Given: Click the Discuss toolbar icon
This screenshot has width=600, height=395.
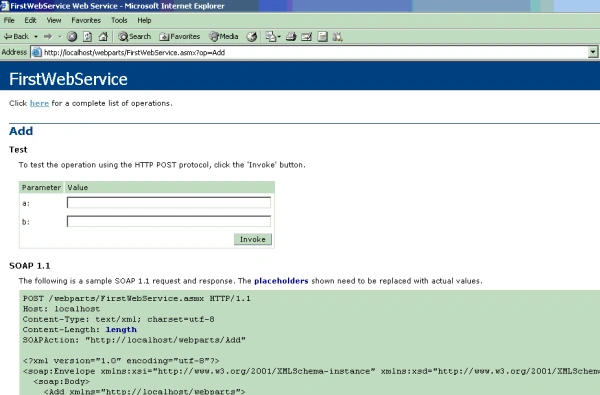Looking at the screenshot, I should 323,36.
